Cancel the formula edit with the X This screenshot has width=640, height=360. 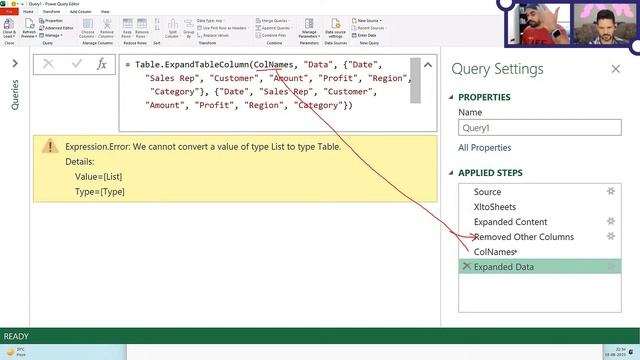tap(48, 64)
